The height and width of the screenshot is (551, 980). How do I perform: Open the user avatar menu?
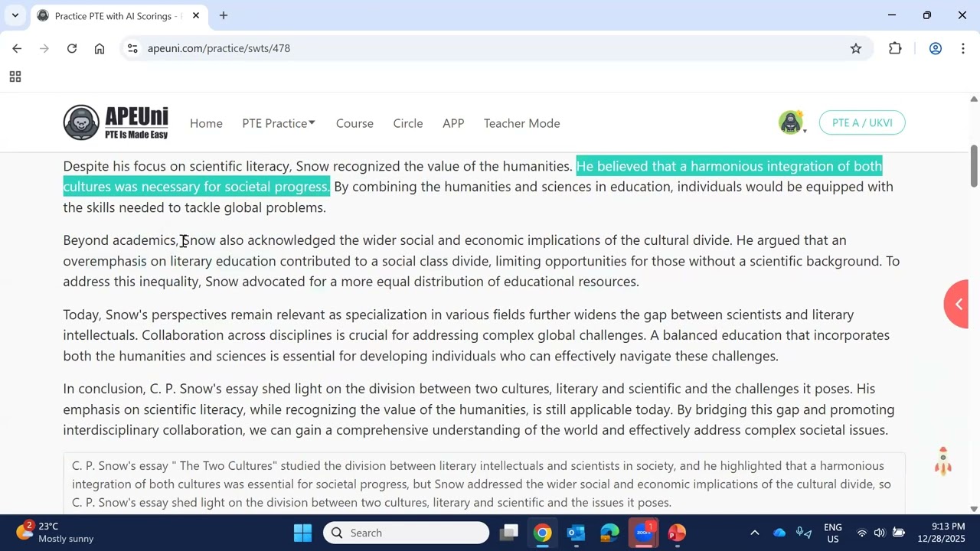tap(792, 122)
